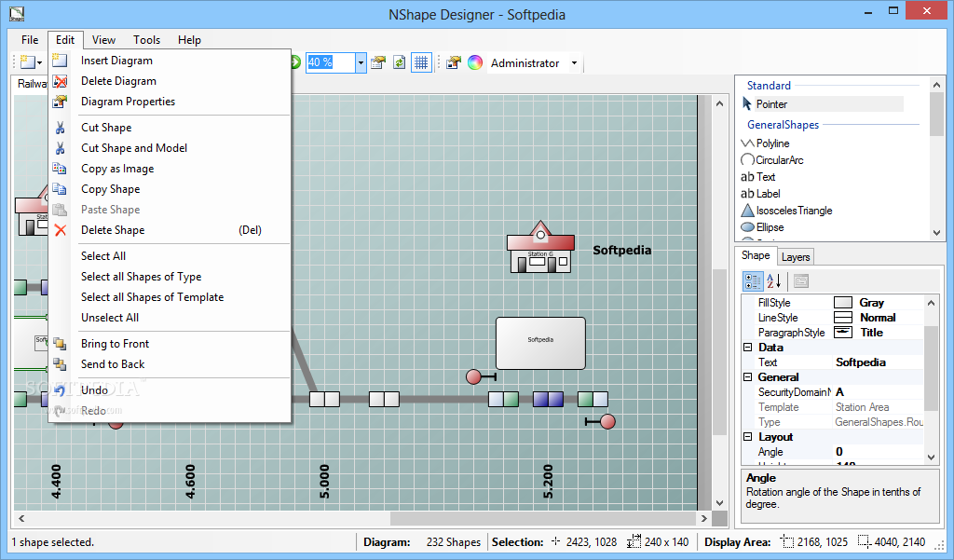Image resolution: width=954 pixels, height=560 pixels.
Task: Click the LineStyle Normal value
Action: pos(878,318)
